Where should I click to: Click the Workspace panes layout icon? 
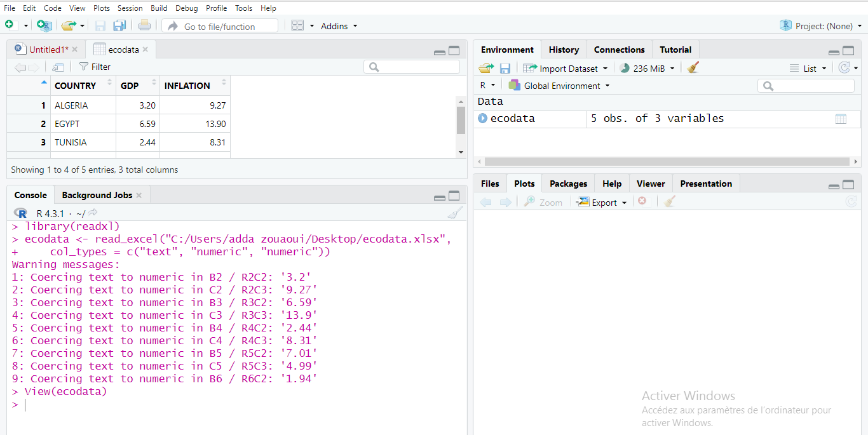tap(297, 25)
